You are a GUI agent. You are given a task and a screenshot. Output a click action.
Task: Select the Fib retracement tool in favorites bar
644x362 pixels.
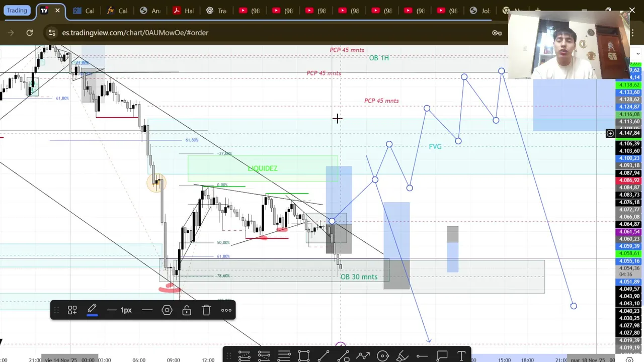coord(245,356)
